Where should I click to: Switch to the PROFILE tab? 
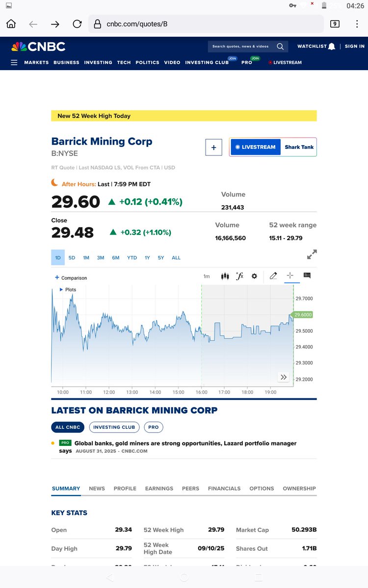click(125, 489)
